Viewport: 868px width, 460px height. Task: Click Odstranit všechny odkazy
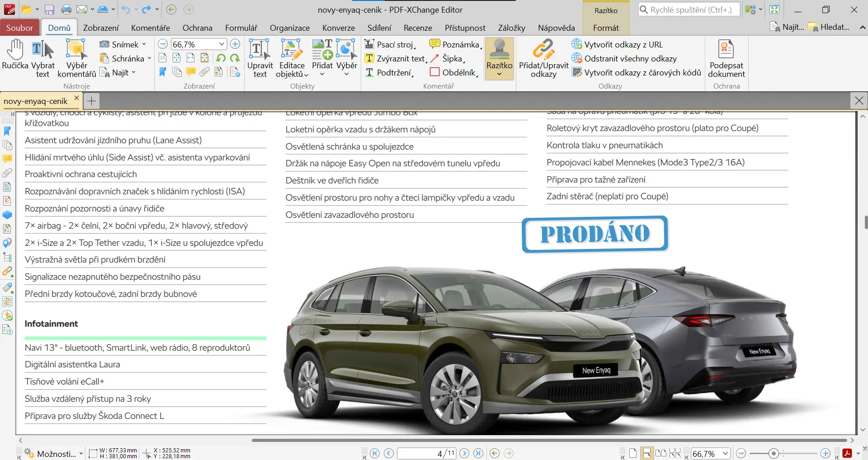coord(624,58)
